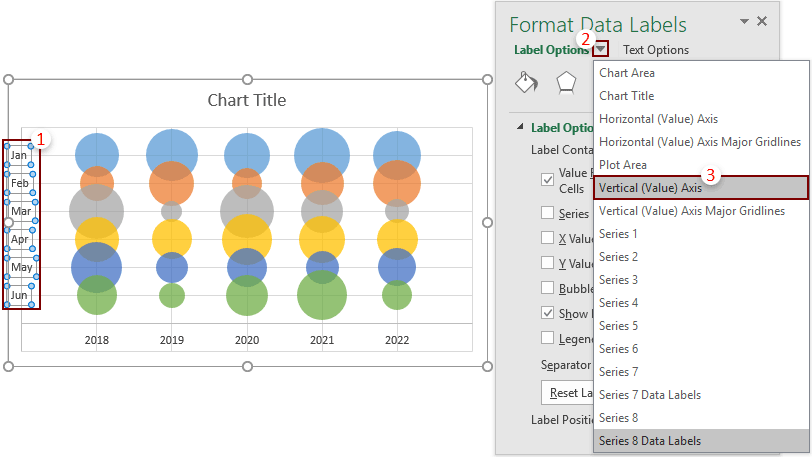Select Series 7 in the dropdown
This screenshot has height=457, width=812.
701,372
